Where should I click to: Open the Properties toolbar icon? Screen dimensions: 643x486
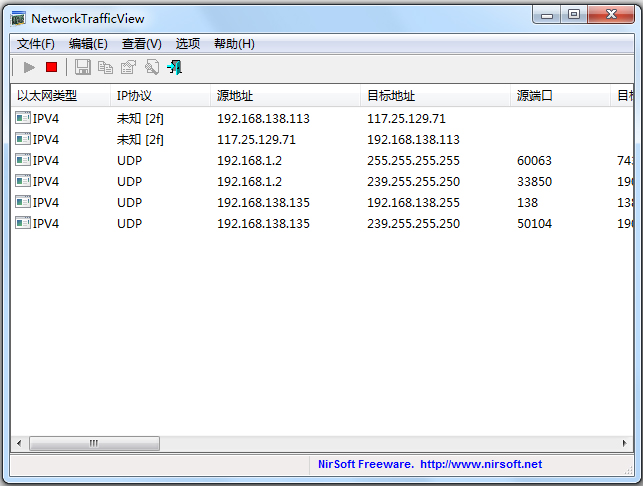click(128, 67)
